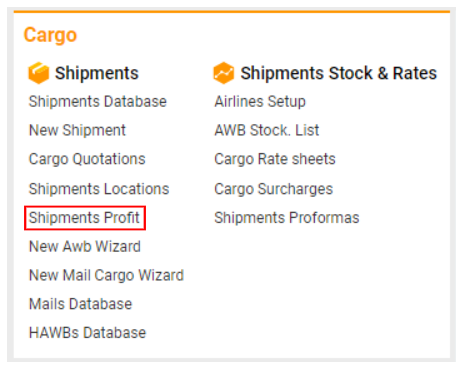This screenshot has width=464, height=367.
Task: Click the orange top border bar of the Cargo panel
Action: (232, 12)
